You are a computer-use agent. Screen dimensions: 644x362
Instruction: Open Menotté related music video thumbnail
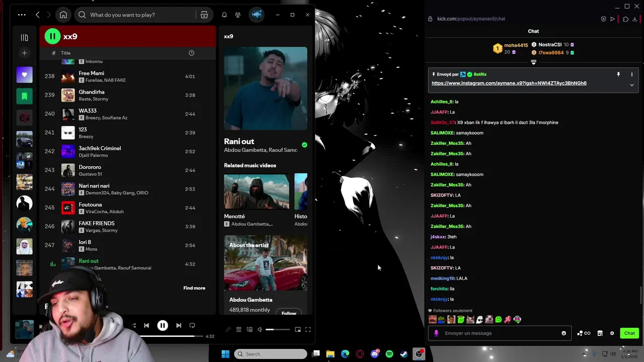(257, 191)
